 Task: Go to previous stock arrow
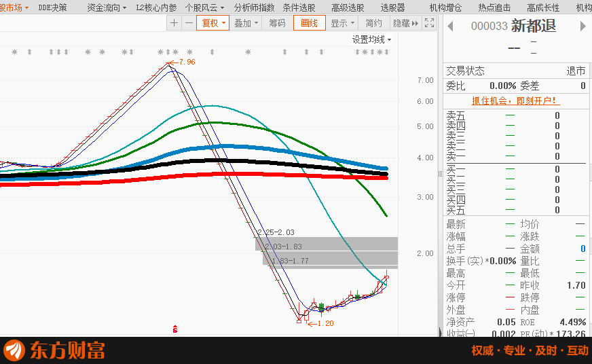[x=449, y=26]
